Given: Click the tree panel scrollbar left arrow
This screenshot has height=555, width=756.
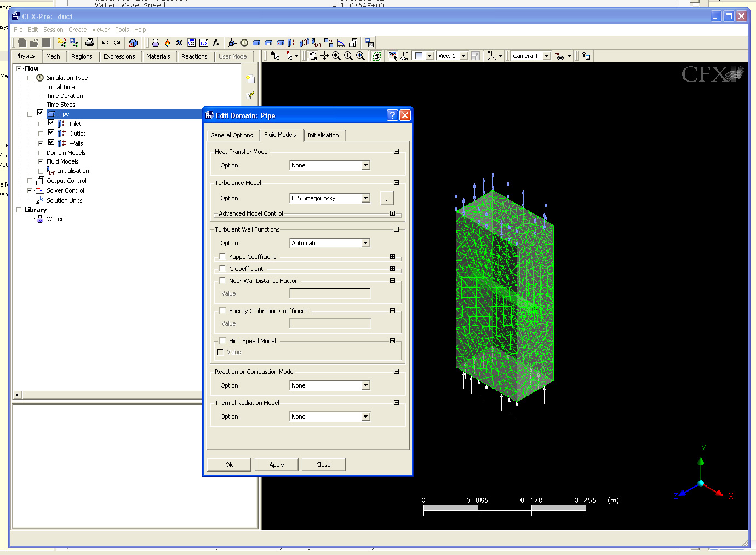Looking at the screenshot, I should (x=18, y=395).
